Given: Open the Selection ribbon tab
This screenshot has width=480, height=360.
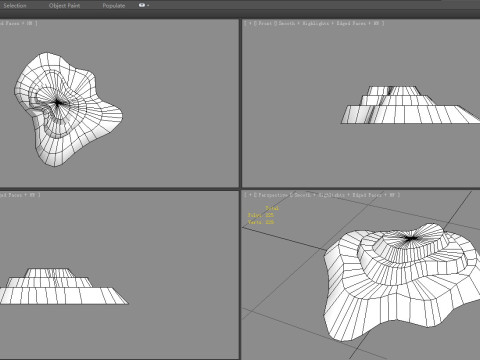Looking at the screenshot, I should (15, 5).
